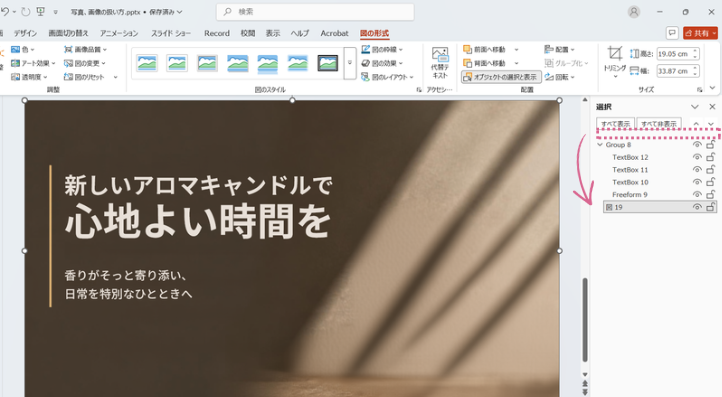The image size is (722, 397).
Task: Hide Group 8 using its eye icon
Action: click(x=697, y=145)
